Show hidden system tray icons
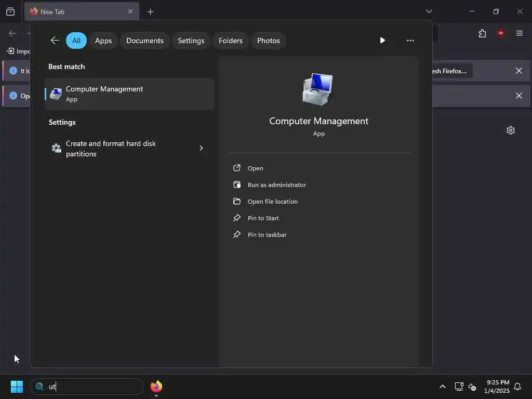Screen dimensions: 532x399 pyautogui.click(x=443, y=387)
